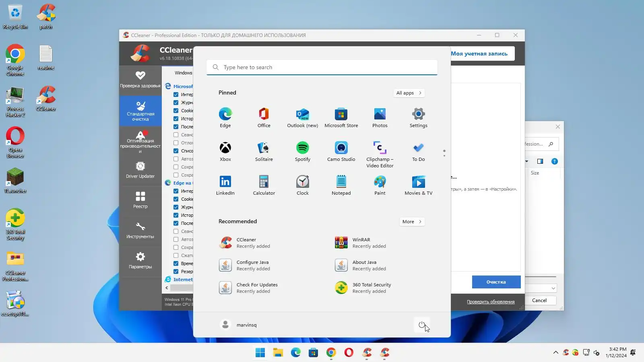This screenshot has width=644, height=362.
Task: Open the Paint app
Action: [380, 185]
